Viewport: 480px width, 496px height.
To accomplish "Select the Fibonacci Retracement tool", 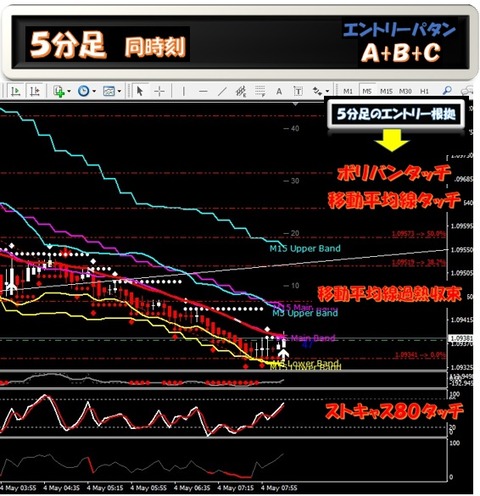I will (x=260, y=91).
